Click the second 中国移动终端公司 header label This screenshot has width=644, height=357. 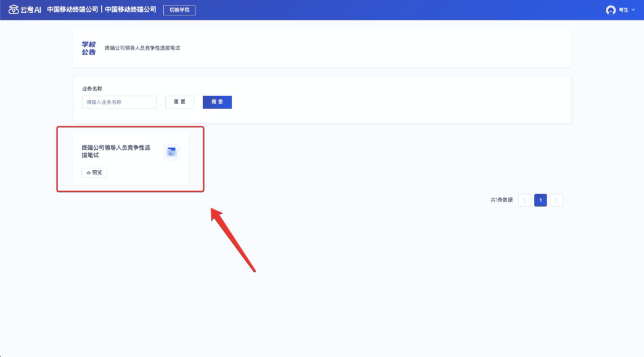pos(130,10)
